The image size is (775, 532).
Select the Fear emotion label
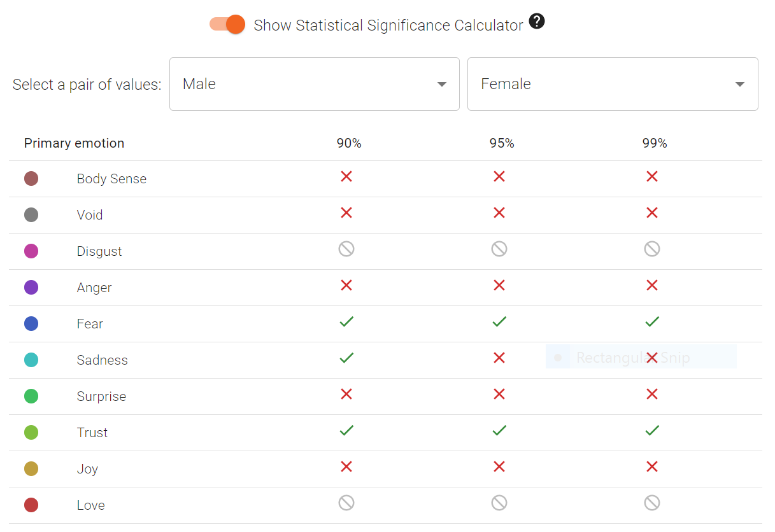coord(89,323)
